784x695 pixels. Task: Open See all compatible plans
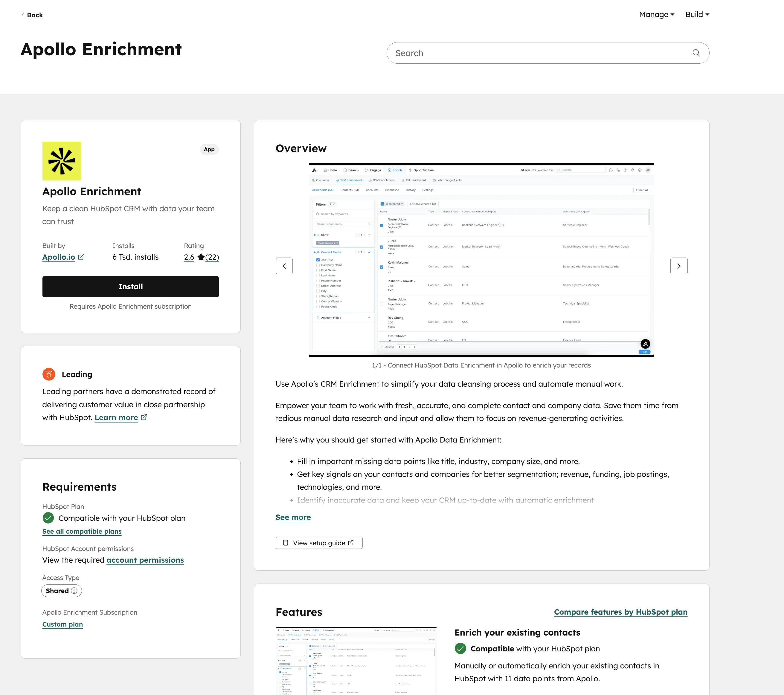click(82, 531)
